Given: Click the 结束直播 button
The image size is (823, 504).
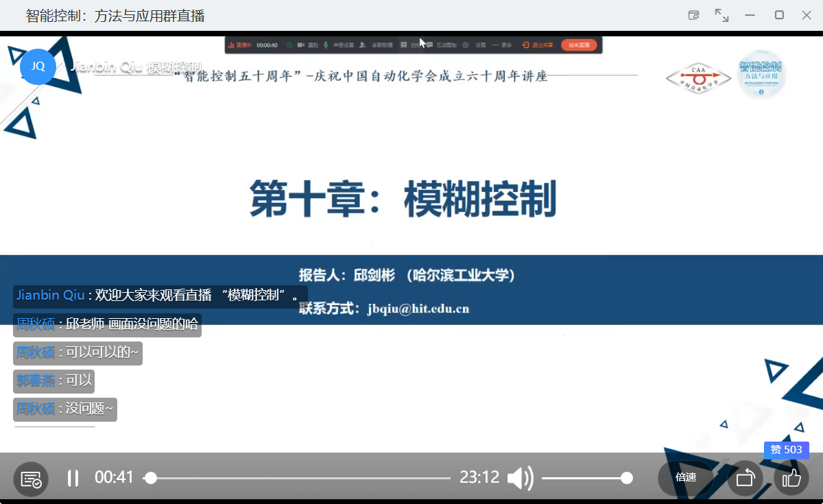Looking at the screenshot, I should point(579,45).
